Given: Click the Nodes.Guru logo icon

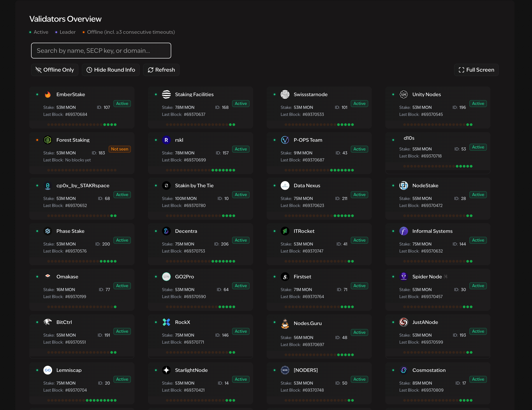Looking at the screenshot, I should tap(285, 324).
